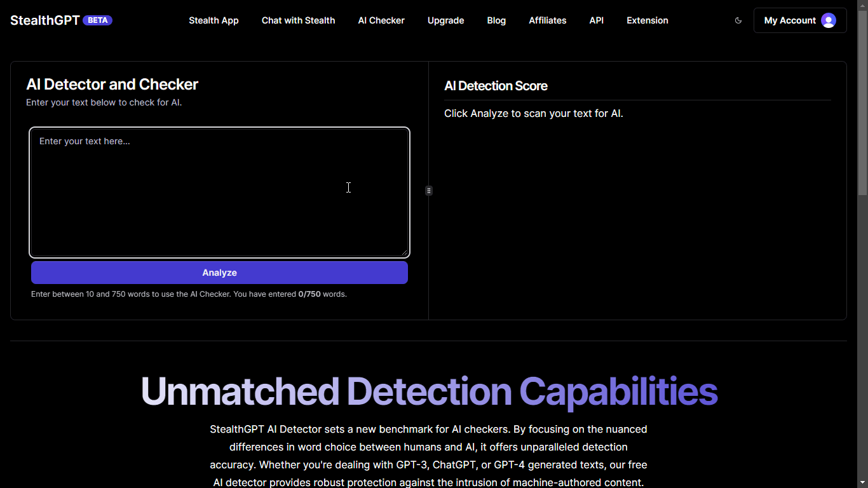Select AI Checker in the navigation
868x488 pixels.
381,20
